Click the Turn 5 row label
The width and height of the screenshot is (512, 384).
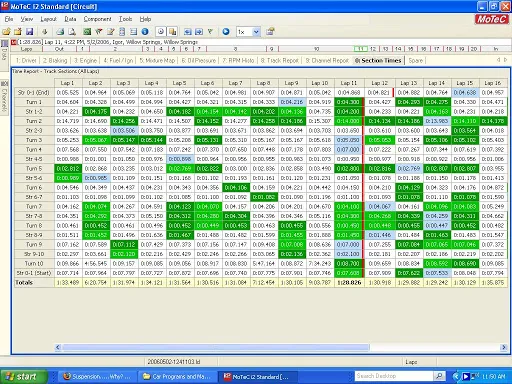coord(34,168)
